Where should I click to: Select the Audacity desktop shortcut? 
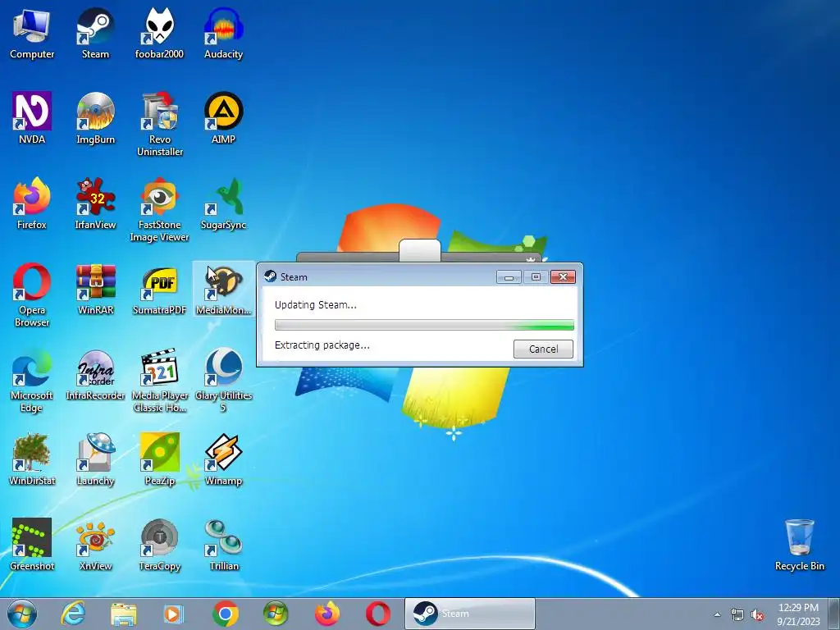pos(223,34)
